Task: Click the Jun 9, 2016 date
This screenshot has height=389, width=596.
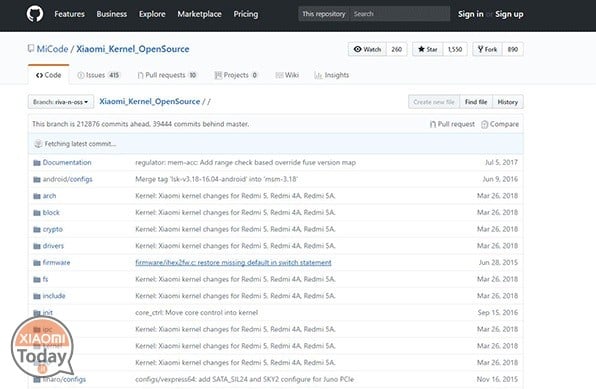Action: click(500, 179)
